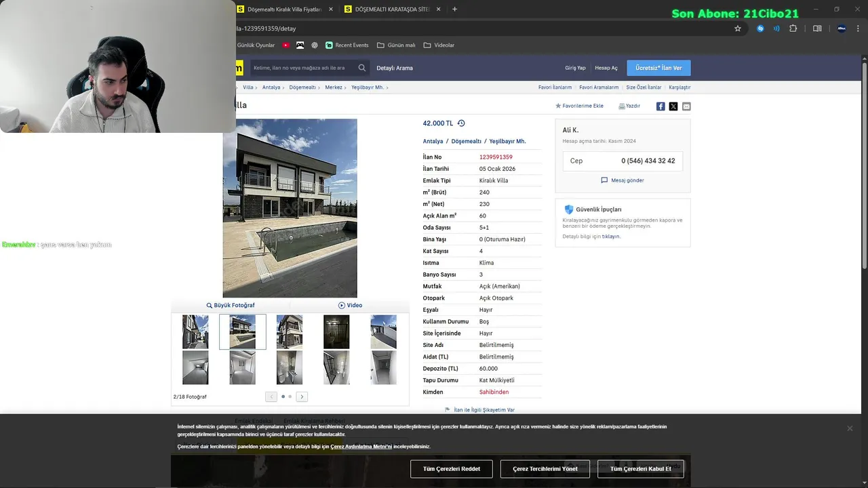Image resolution: width=868 pixels, height=488 pixels.
Task: Click the page vertical scrollbar
Action: 864,166
